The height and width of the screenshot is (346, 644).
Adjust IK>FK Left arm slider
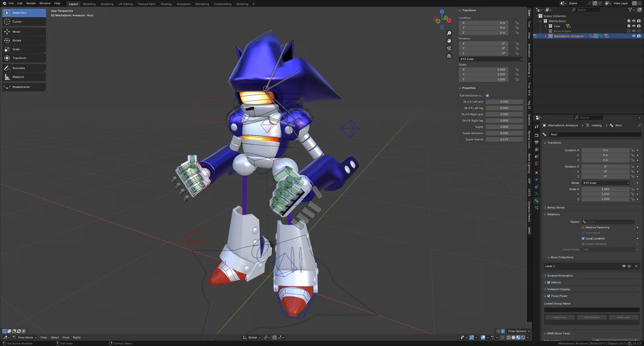point(504,102)
